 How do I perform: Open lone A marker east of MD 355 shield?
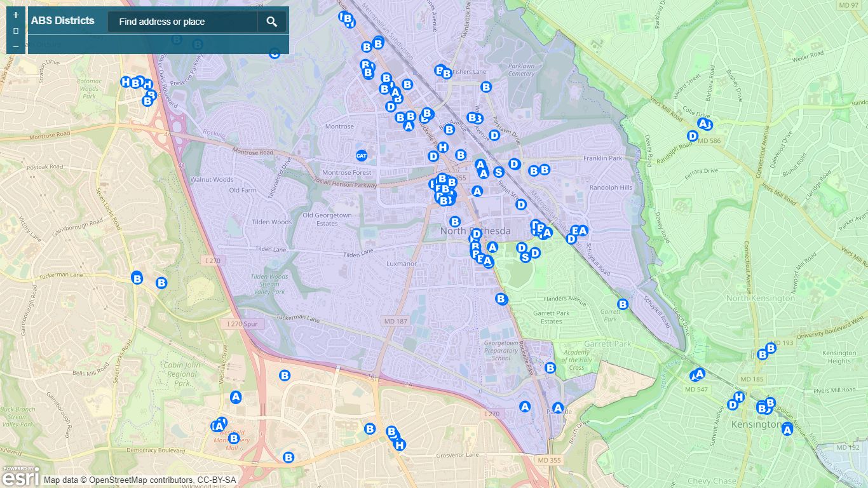[477, 191]
